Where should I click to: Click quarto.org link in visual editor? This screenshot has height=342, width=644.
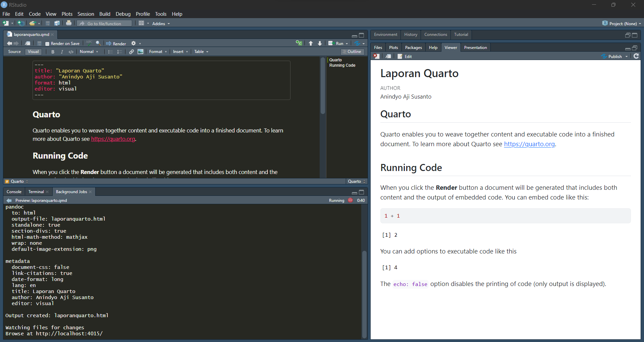point(113,139)
